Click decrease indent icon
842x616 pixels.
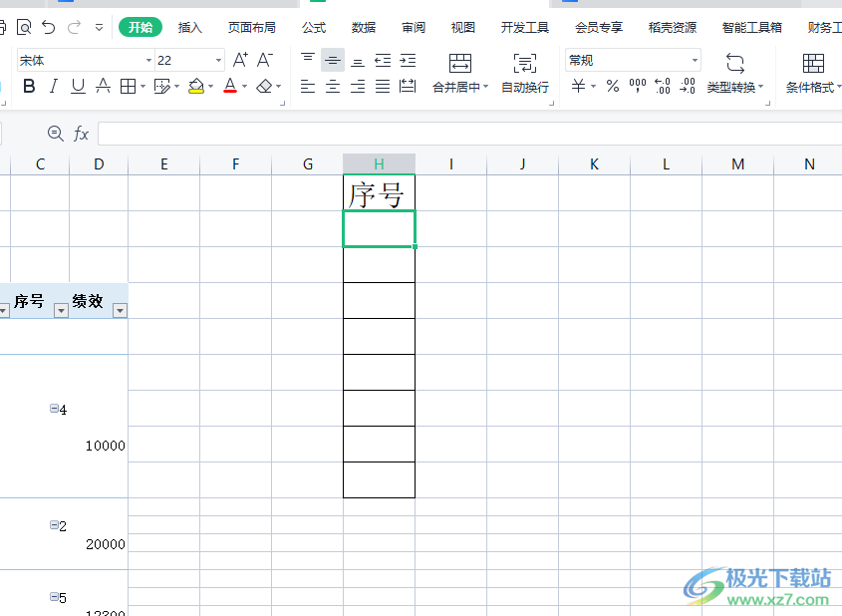[x=383, y=60]
